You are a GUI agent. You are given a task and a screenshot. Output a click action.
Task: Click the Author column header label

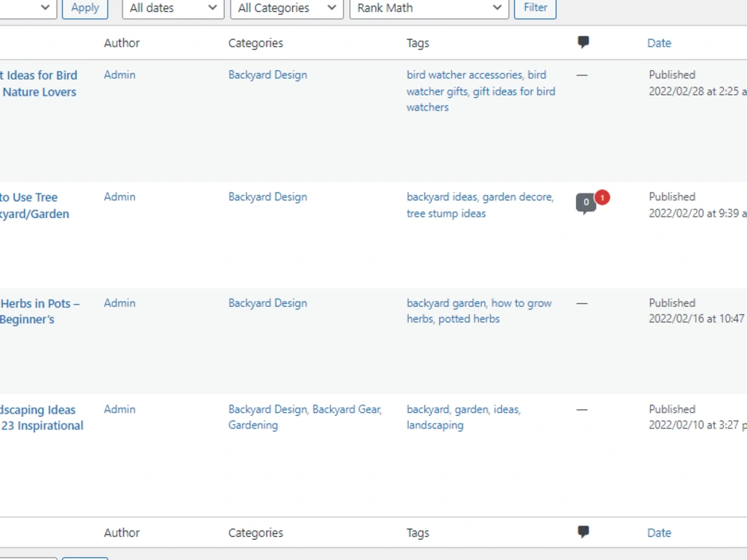[x=122, y=43]
